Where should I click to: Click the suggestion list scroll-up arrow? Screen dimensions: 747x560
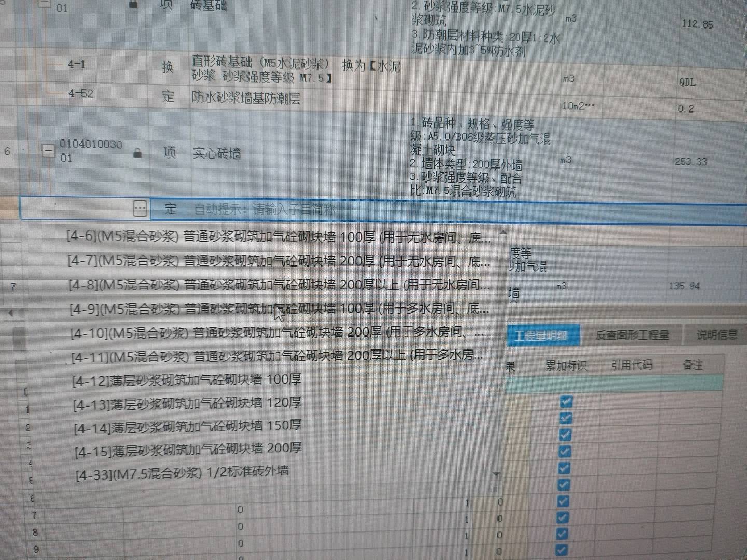[503, 233]
